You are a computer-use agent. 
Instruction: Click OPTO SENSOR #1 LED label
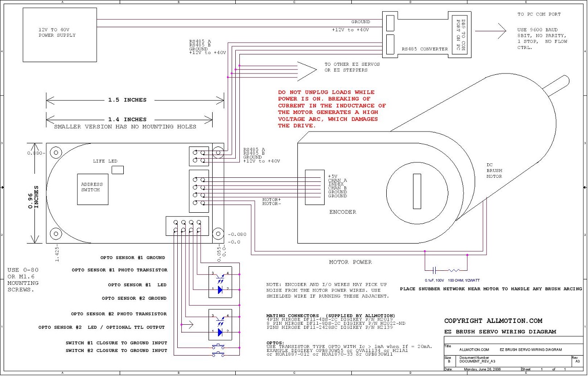tap(137, 285)
